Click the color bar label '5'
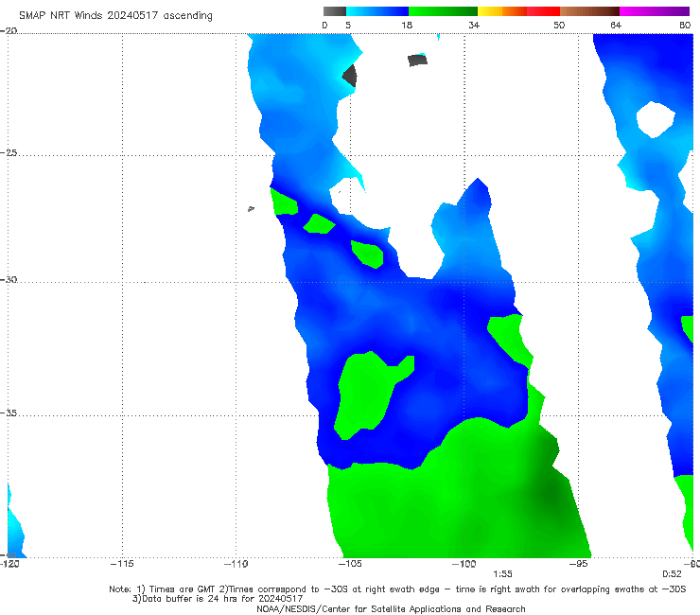700x615 pixels. tap(348, 25)
